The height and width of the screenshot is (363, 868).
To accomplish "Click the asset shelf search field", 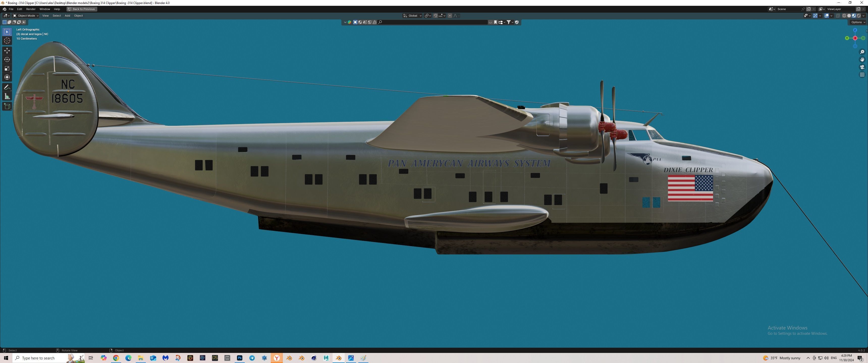I will pos(433,22).
